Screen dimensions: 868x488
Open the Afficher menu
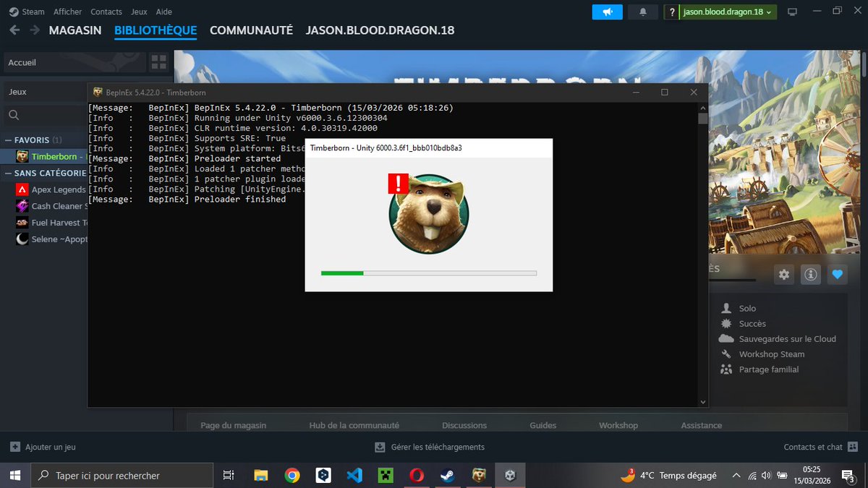click(68, 12)
